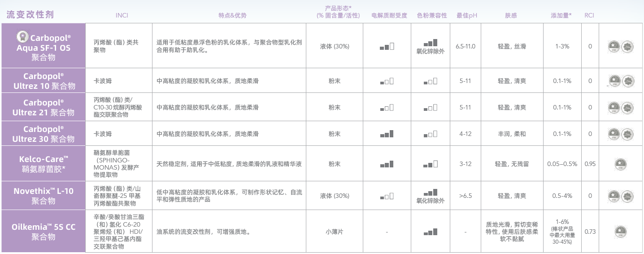This screenshot has width=644, height=254.
Task: Click the Novethix L-10 聚合物 product name
Action: [44, 196]
